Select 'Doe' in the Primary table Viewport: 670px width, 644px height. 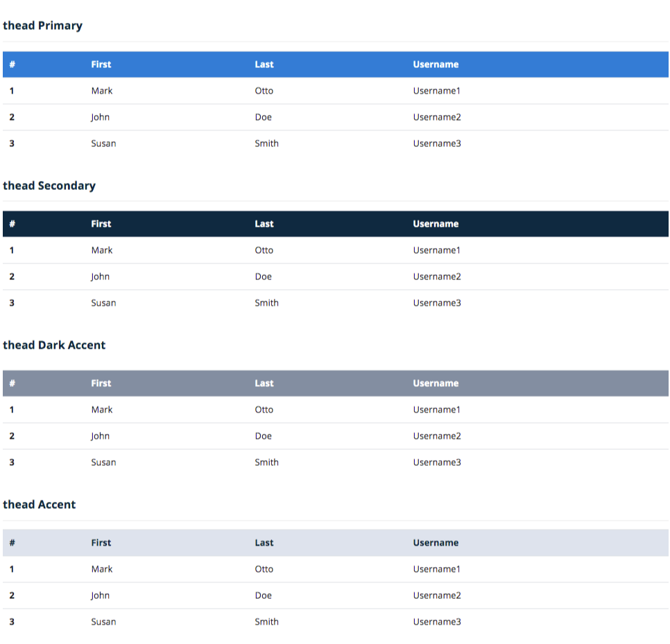click(x=264, y=117)
